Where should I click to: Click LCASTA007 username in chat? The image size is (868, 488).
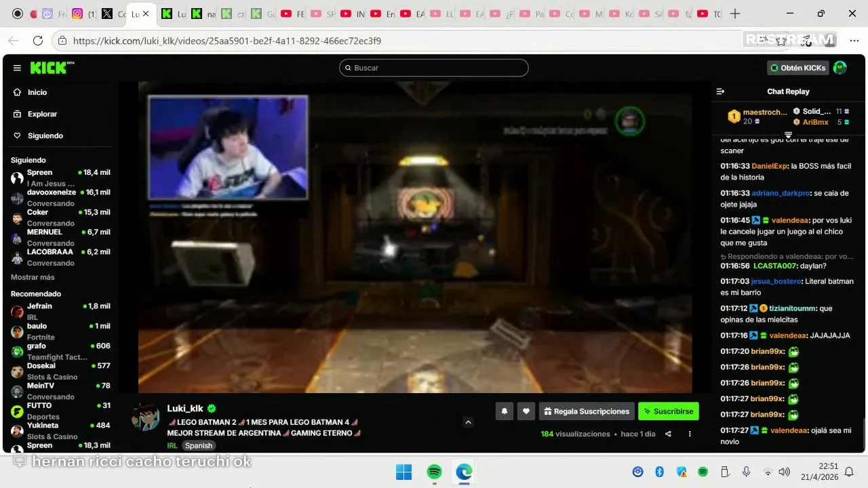pyautogui.click(x=776, y=266)
